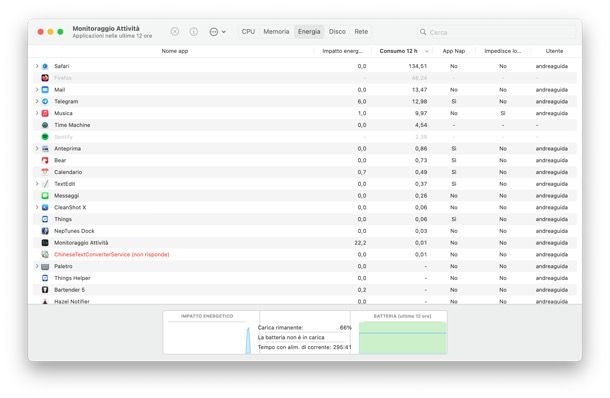Click the TextEdit app icon
The height and width of the screenshot is (398, 610).
click(x=45, y=184)
